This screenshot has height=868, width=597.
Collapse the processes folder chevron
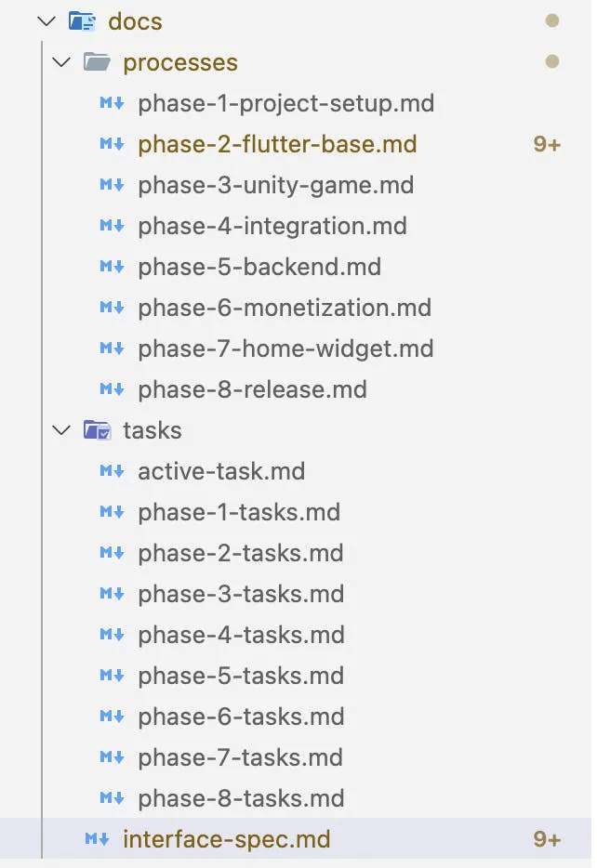(61, 62)
